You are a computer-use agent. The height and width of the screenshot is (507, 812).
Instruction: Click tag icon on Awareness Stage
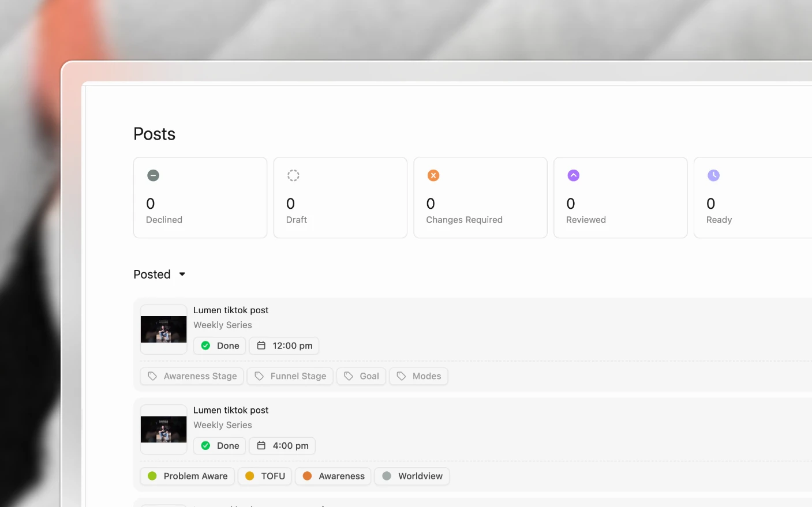[x=152, y=376]
